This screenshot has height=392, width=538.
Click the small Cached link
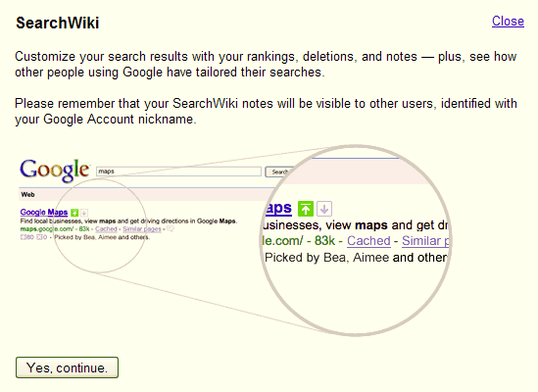pos(106,229)
